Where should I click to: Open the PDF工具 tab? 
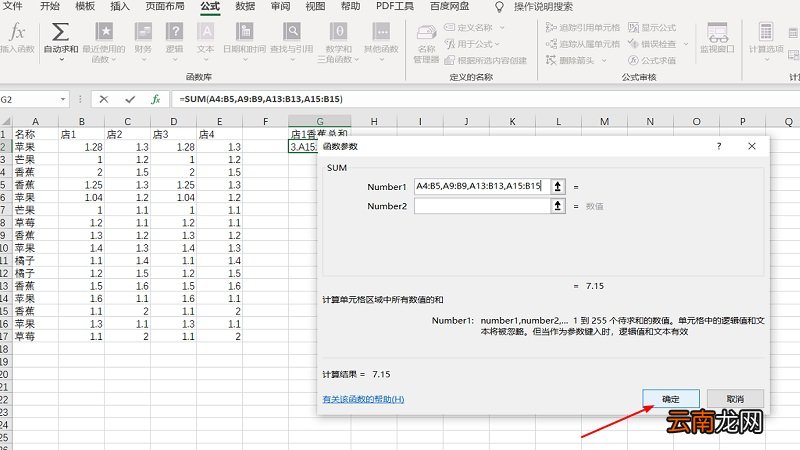click(x=394, y=6)
